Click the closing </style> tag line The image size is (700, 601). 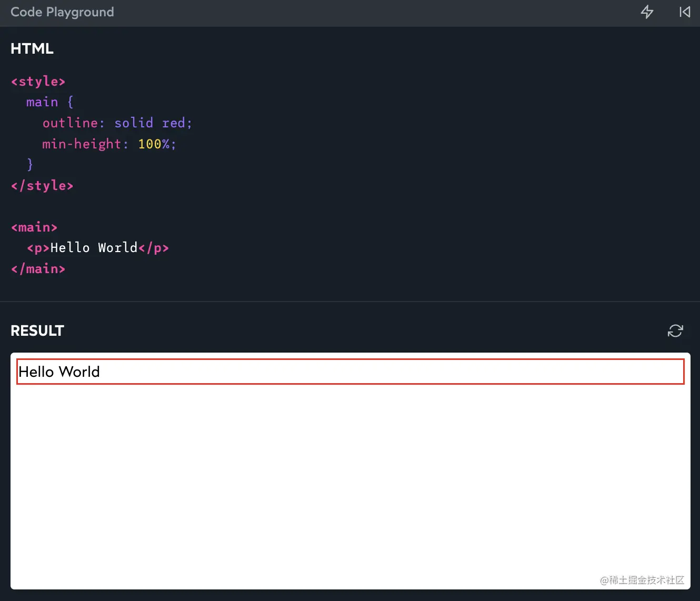(x=42, y=186)
